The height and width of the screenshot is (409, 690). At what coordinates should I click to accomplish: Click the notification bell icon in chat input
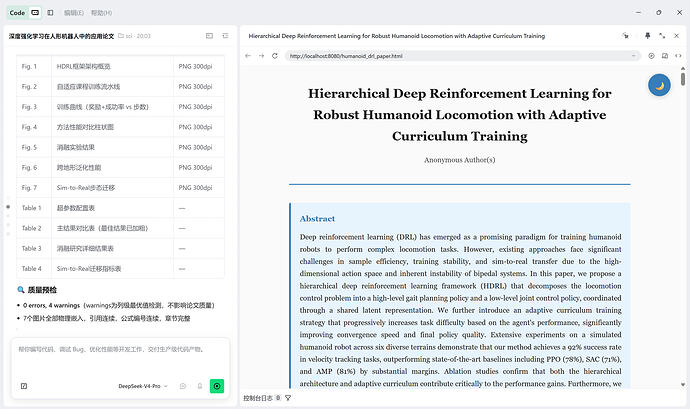tap(199, 386)
